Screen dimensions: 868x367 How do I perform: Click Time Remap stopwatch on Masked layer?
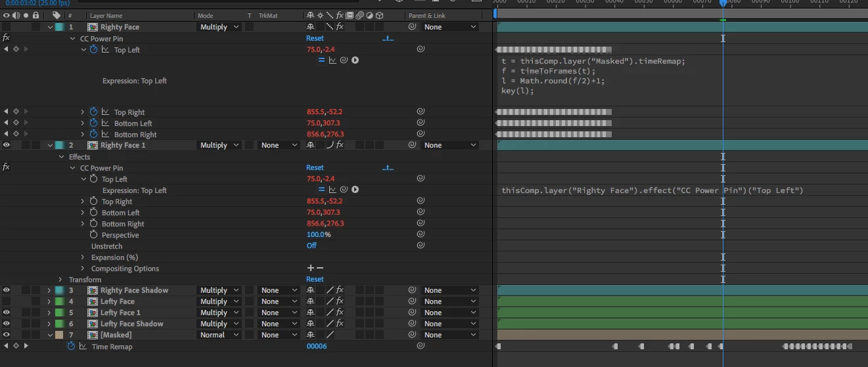(71, 346)
